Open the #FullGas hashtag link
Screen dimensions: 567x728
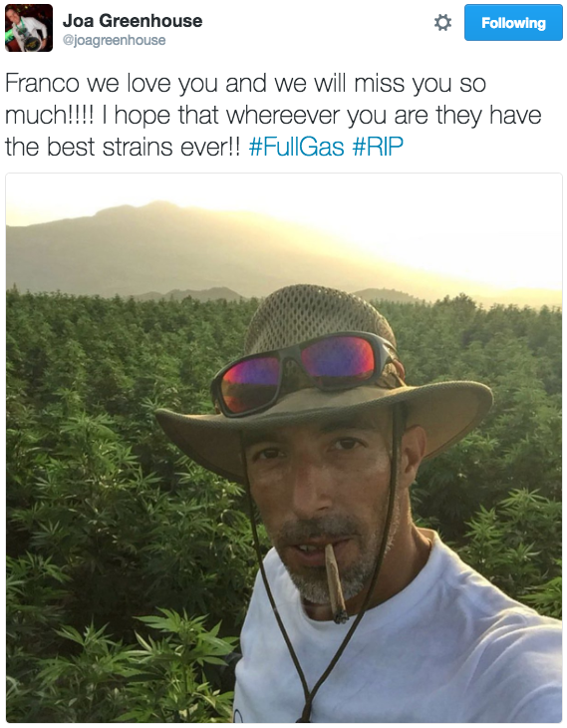click(x=297, y=147)
